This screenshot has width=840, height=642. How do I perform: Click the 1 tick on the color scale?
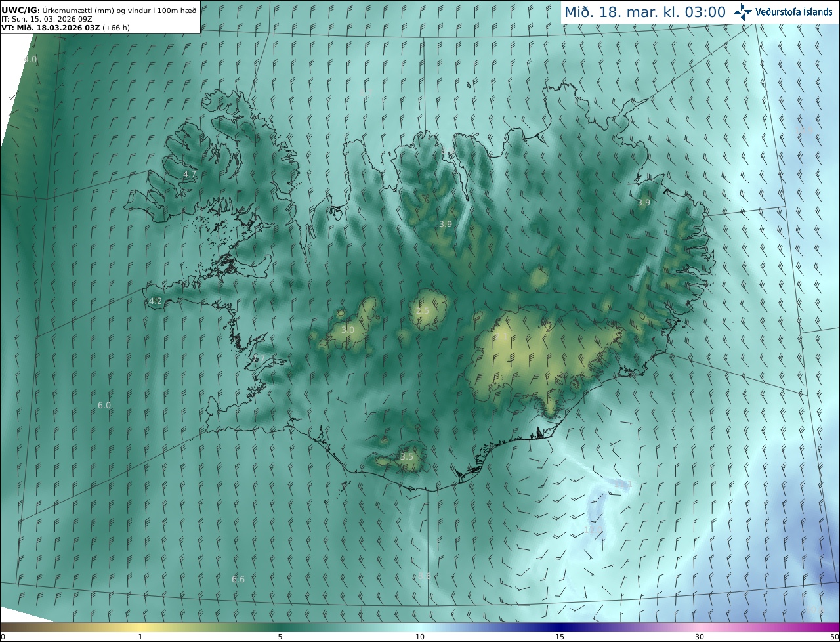click(140, 637)
